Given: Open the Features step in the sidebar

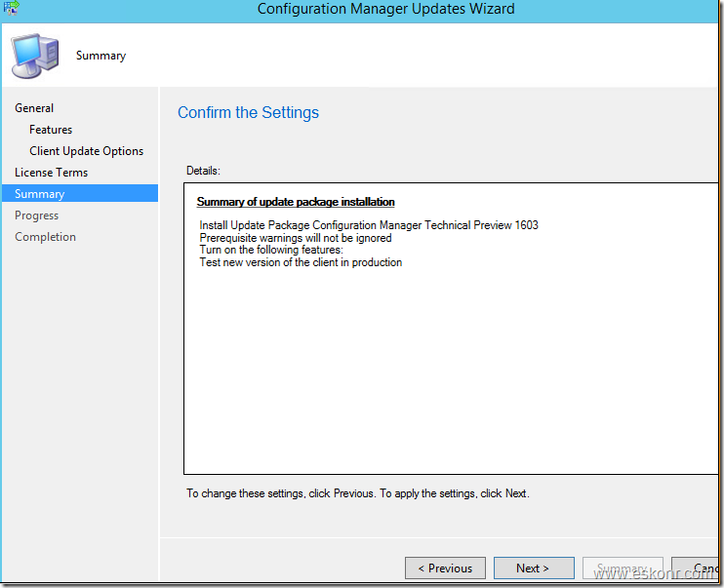Looking at the screenshot, I should (x=51, y=130).
